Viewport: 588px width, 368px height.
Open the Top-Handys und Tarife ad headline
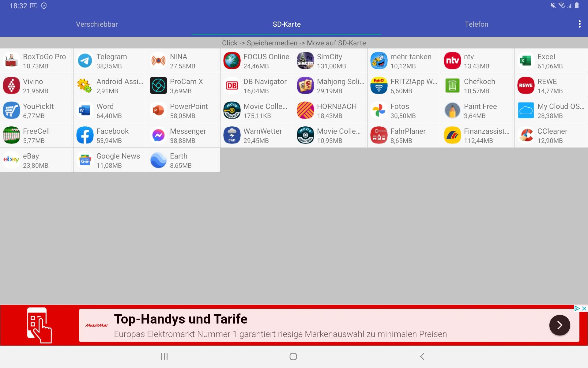pyautogui.click(x=181, y=319)
